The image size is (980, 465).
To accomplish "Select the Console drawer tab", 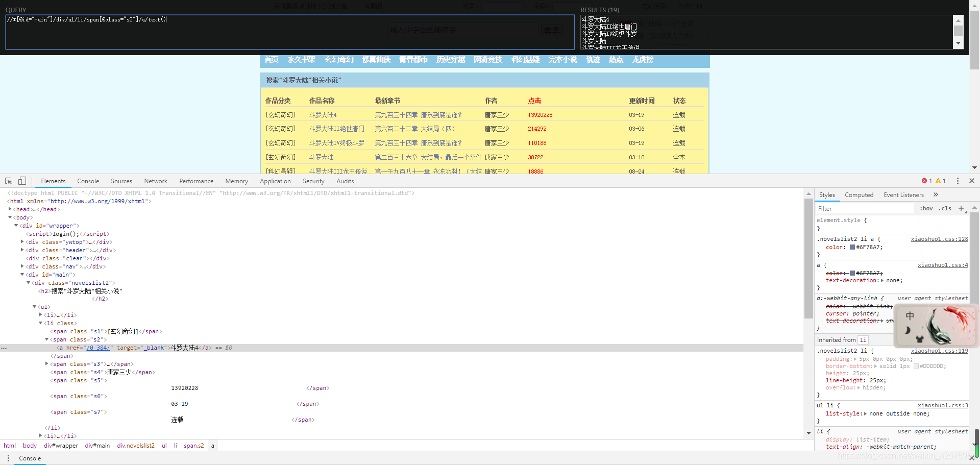I will (30, 458).
